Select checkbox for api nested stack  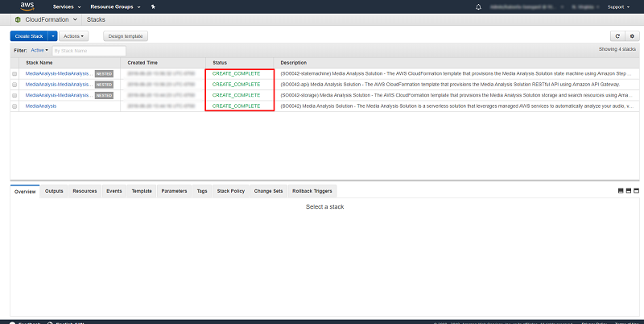tap(14, 85)
